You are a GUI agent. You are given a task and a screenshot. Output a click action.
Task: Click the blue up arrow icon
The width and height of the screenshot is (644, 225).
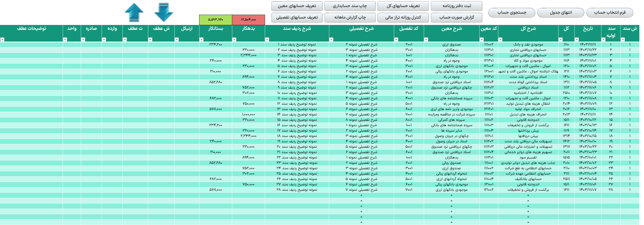tap(134, 12)
